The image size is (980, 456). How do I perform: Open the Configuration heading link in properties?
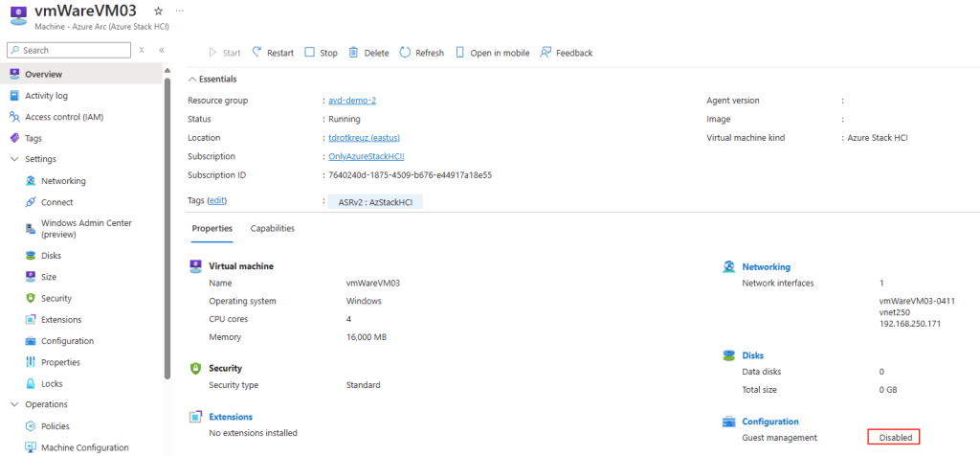[770, 422]
